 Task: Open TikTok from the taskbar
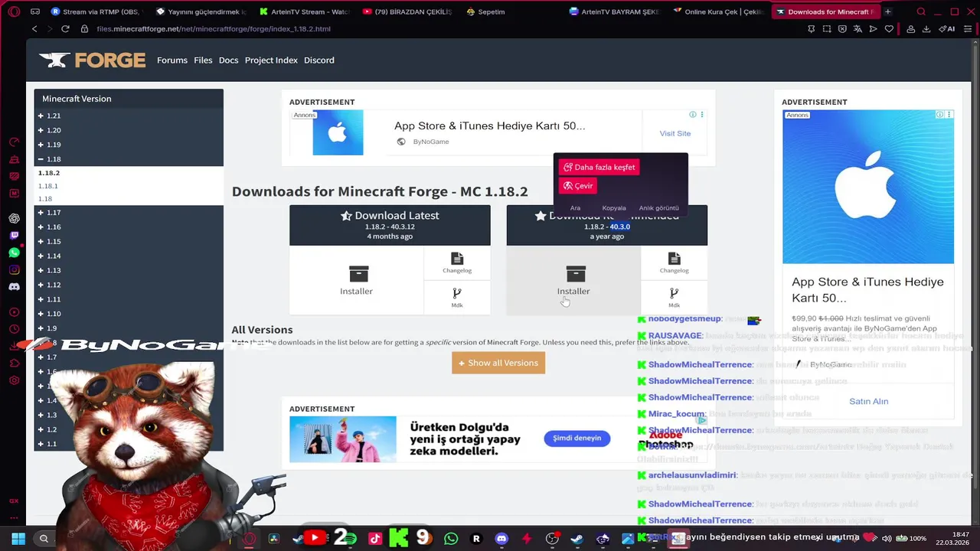click(x=374, y=539)
